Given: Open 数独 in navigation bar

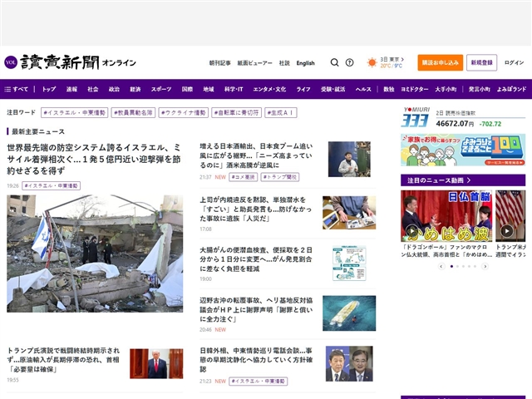Looking at the screenshot, I should [389, 89].
